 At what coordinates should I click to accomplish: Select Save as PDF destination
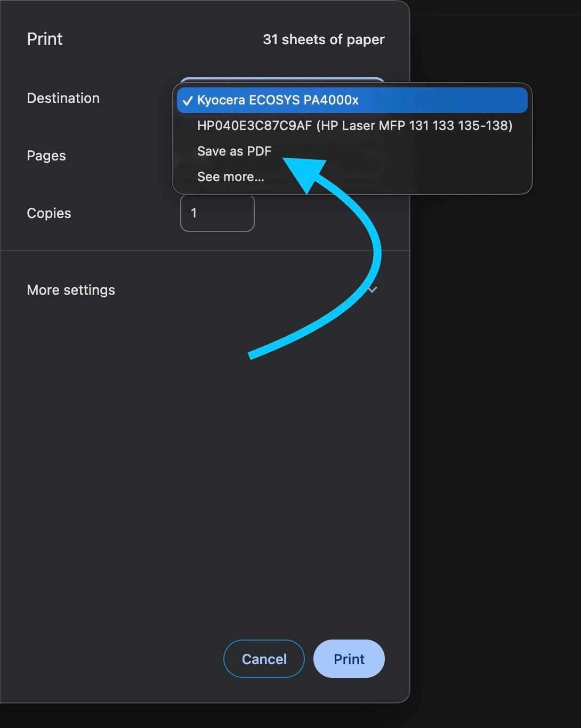[234, 151]
